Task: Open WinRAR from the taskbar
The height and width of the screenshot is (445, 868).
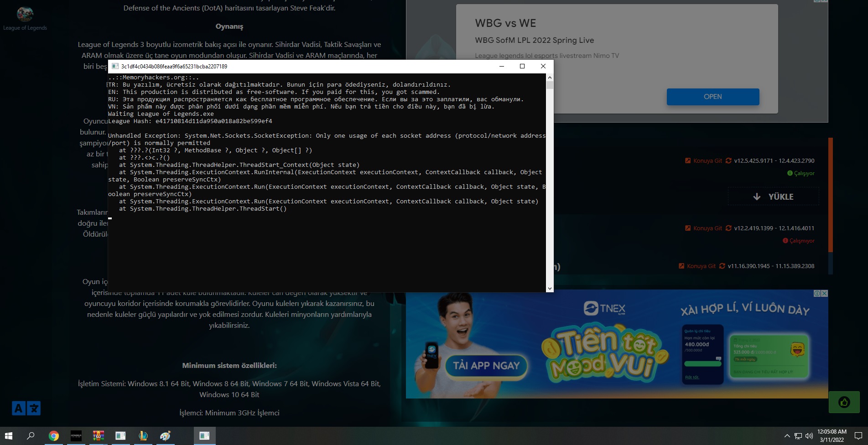Action: [x=98, y=436]
